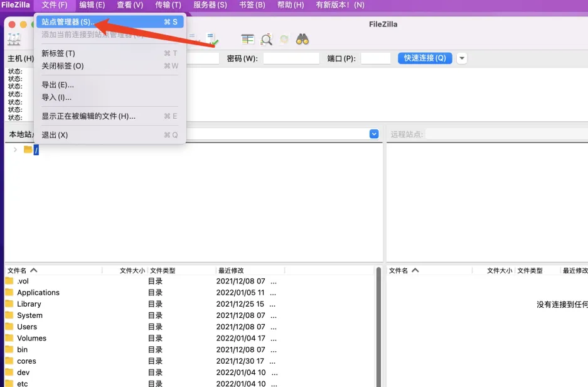588x387 pixels.
Task: Select the "System" directory name
Action: pos(29,315)
